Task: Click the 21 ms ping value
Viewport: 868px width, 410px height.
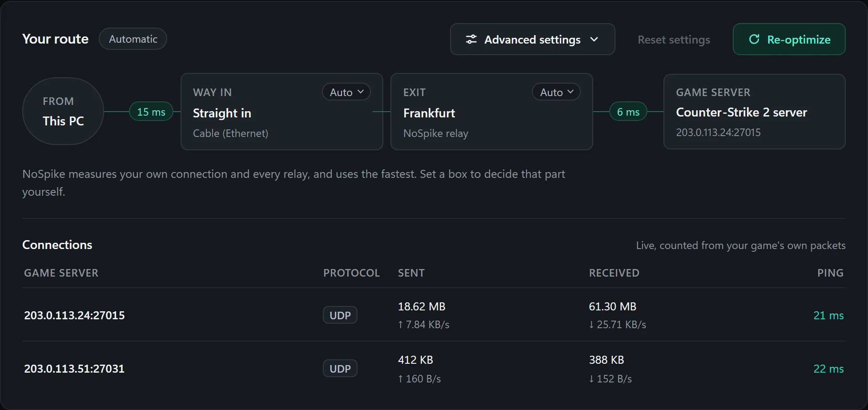Action: click(828, 315)
